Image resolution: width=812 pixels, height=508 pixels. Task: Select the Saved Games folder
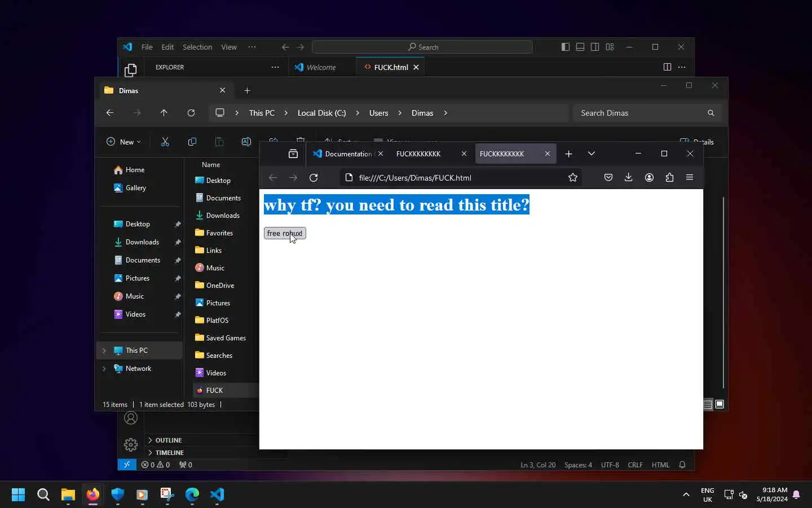(226, 338)
